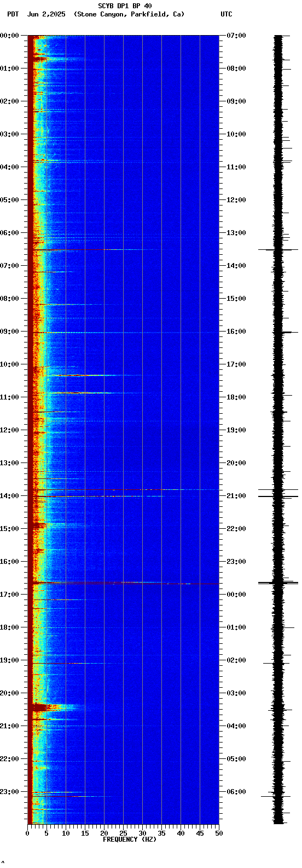The width and height of the screenshot is (302, 868).
Task: Click the 11:00 UTC time label
Action: click(236, 167)
